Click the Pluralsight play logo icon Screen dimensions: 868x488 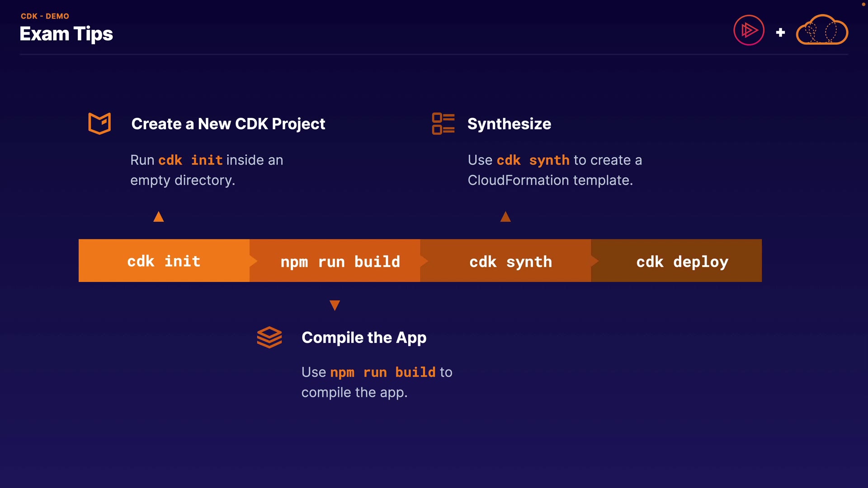click(x=749, y=30)
